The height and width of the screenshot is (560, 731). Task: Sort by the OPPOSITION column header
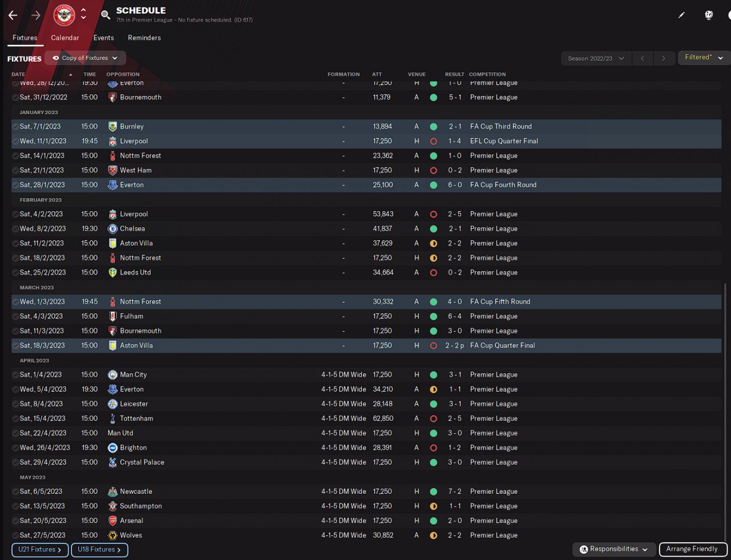coord(123,75)
